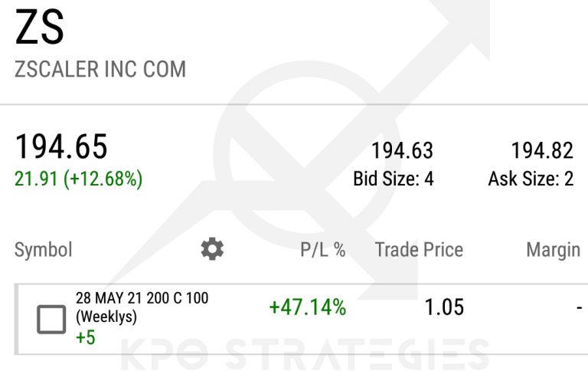Click the green 21.91 (+12.68%) change
This screenshot has height=371, width=588.
pos(78,179)
